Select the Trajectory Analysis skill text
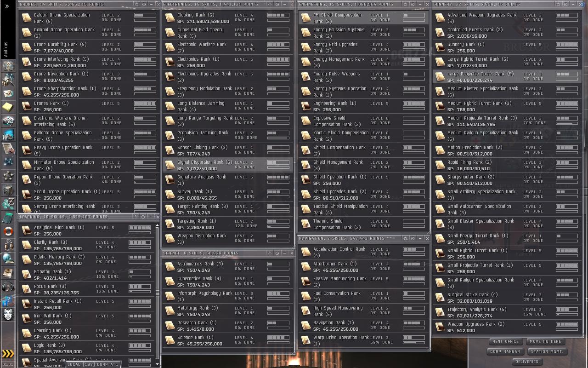Screen dimensions: 588x368 coord(477,309)
